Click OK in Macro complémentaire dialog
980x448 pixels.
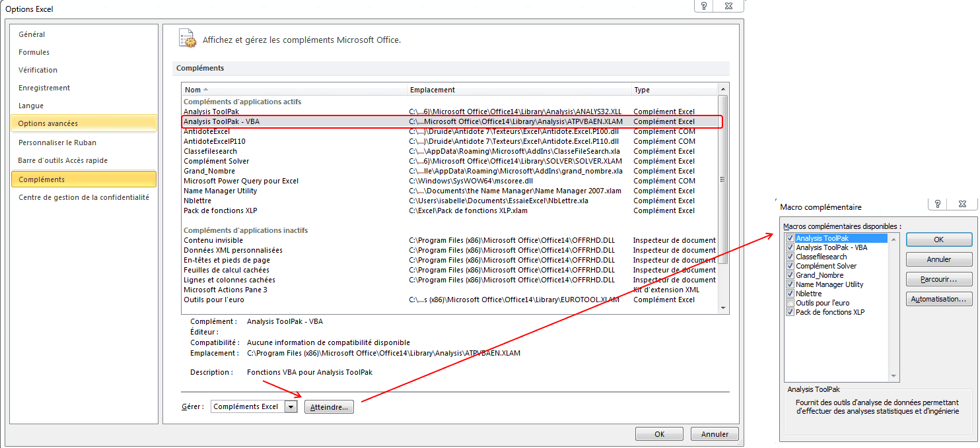click(x=939, y=240)
